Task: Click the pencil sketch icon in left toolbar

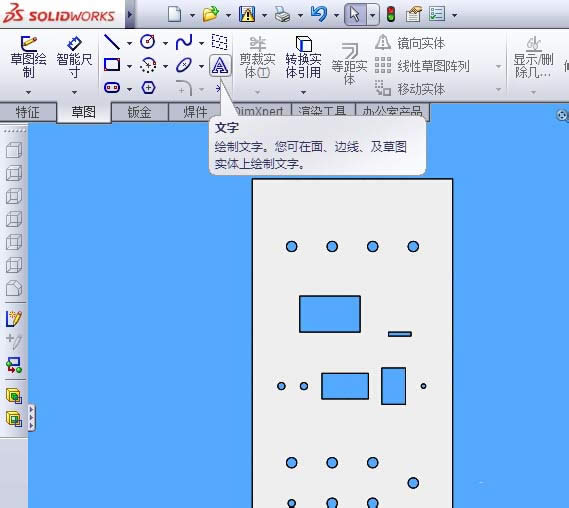Action: click(x=14, y=319)
